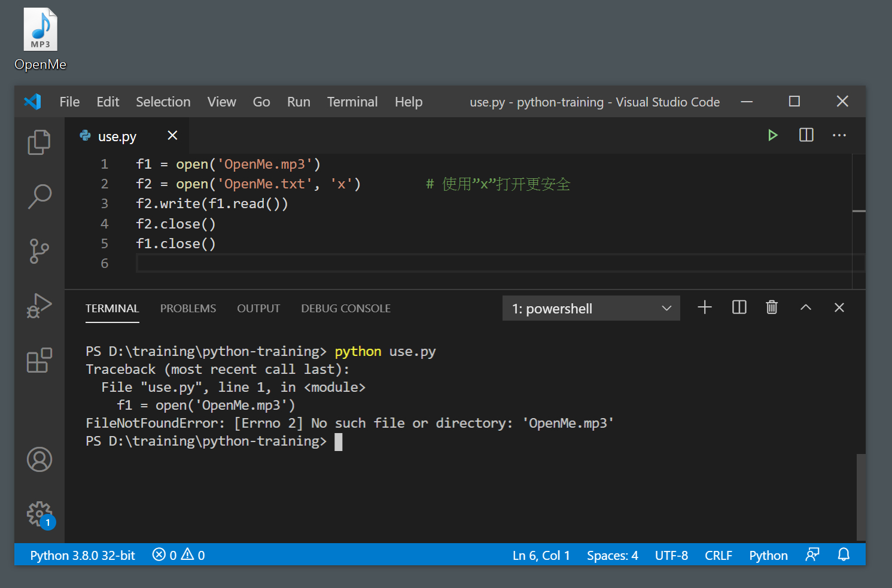Open the Go menu

pyautogui.click(x=261, y=102)
